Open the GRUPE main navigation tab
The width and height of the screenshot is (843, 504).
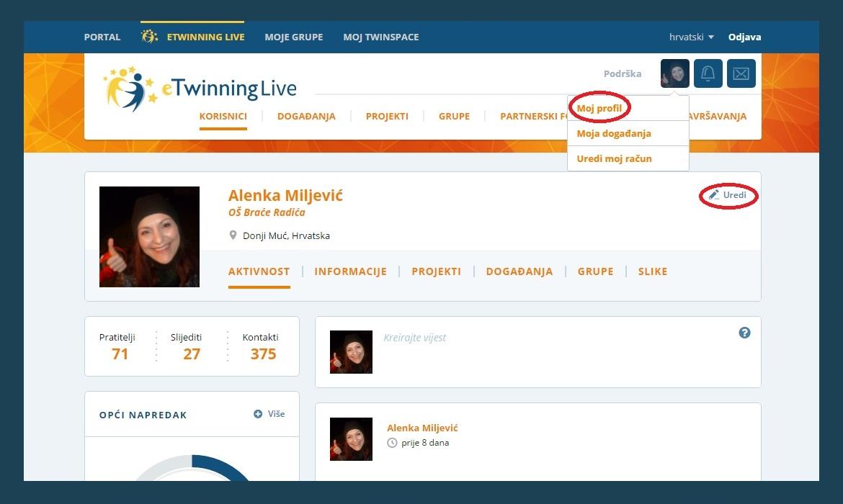(x=455, y=116)
